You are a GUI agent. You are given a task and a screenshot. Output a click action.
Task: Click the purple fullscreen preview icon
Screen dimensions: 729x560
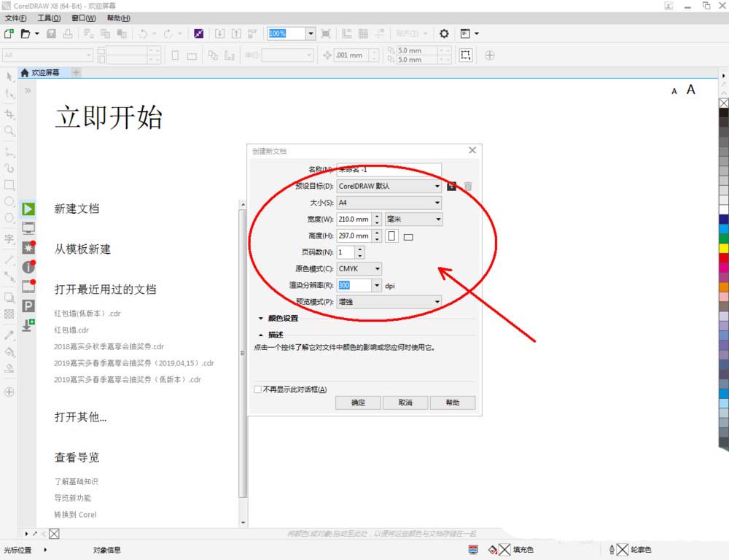[x=198, y=34]
